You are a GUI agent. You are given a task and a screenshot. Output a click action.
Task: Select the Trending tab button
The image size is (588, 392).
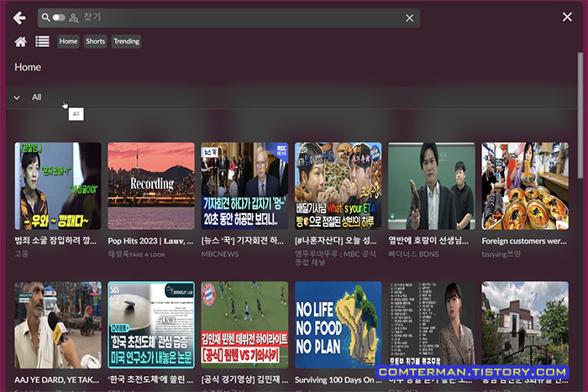pos(126,41)
